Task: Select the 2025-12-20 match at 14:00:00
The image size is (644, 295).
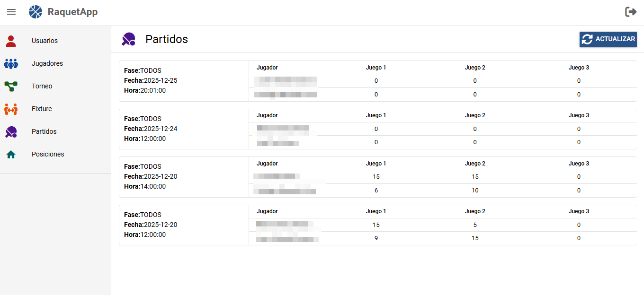Action: pyautogui.click(x=377, y=177)
